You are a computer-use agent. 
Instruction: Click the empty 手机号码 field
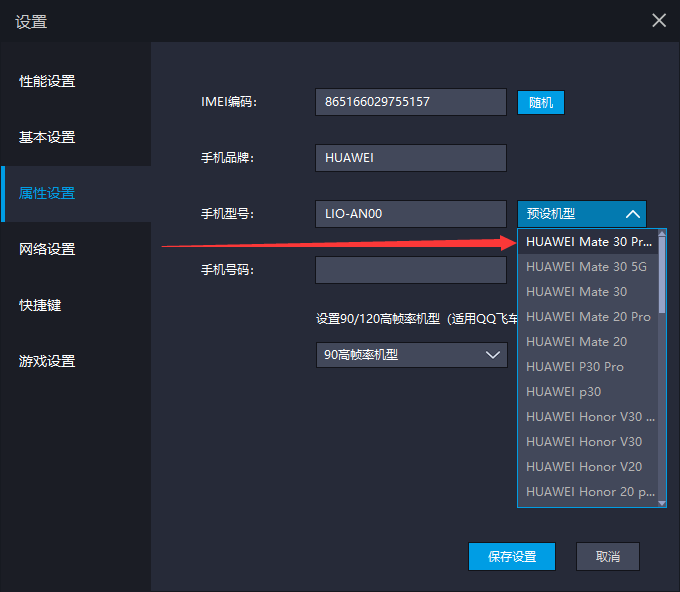click(x=410, y=270)
